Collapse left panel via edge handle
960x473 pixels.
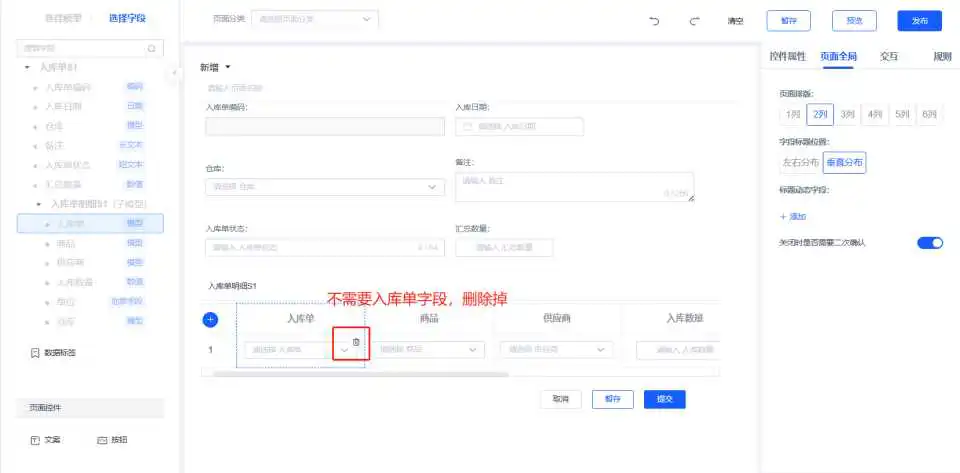tap(174, 73)
